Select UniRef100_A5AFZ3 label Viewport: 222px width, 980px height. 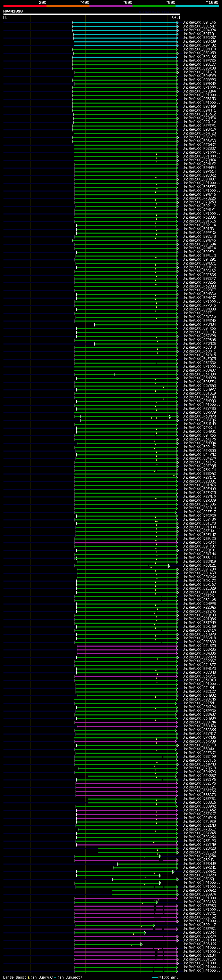point(199,133)
